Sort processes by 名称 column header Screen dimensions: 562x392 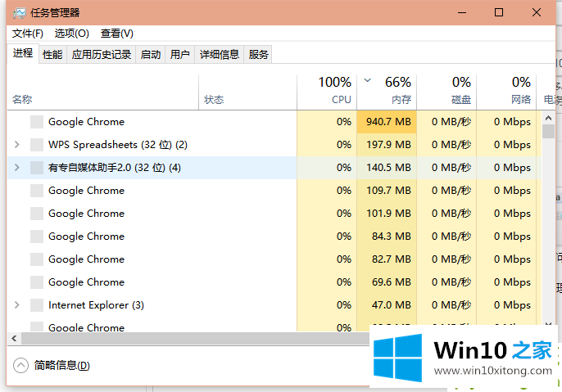(x=103, y=92)
